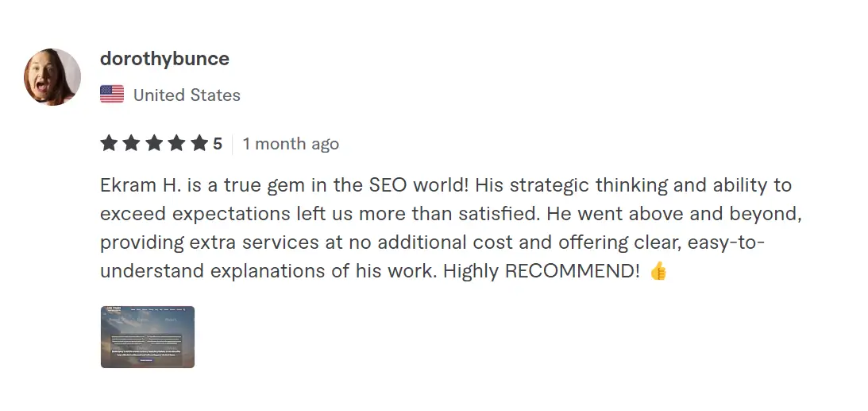This screenshot has height=411, width=868.
Task: Click the United States country label
Action: [x=187, y=95]
